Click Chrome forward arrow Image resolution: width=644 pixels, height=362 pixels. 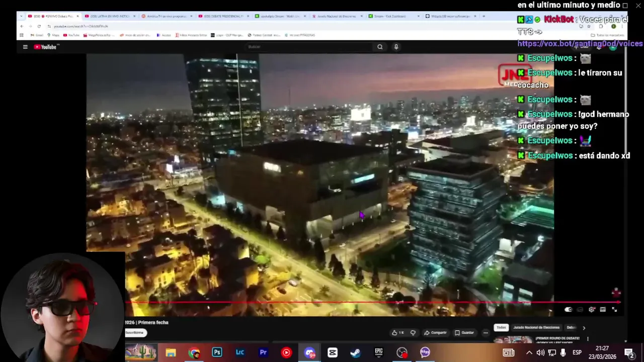[30, 26]
